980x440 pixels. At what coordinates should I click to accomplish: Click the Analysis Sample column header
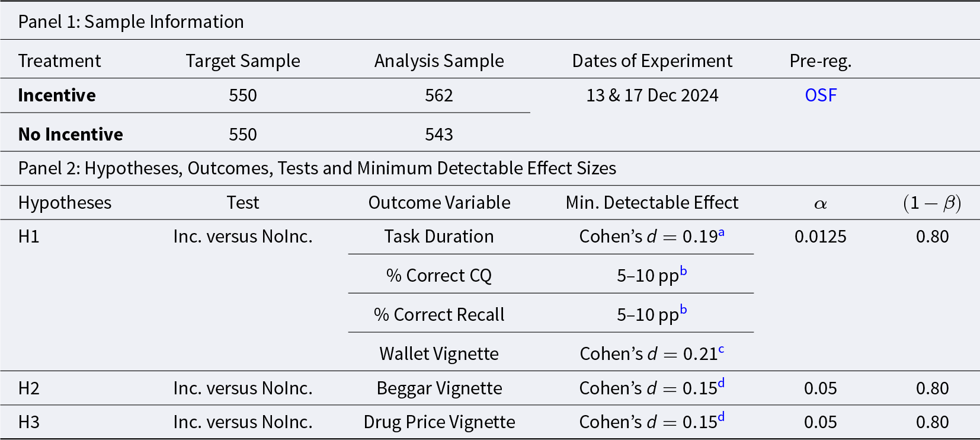[439, 61]
